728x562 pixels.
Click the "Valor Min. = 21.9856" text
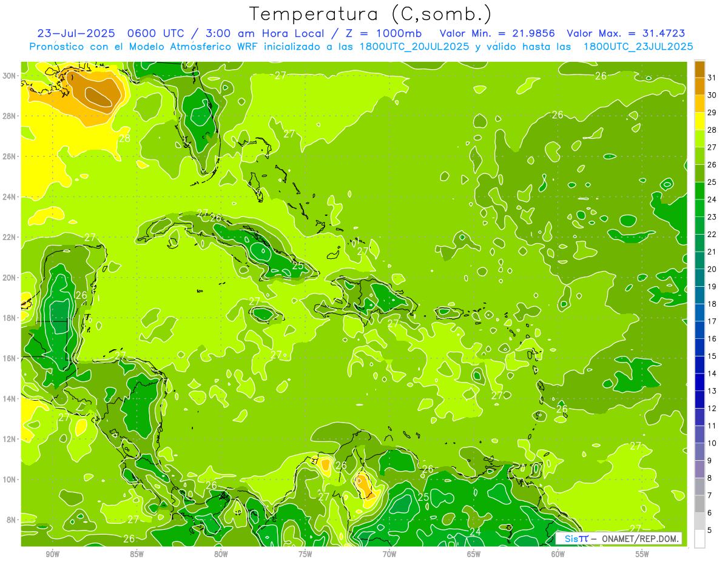click(497, 33)
